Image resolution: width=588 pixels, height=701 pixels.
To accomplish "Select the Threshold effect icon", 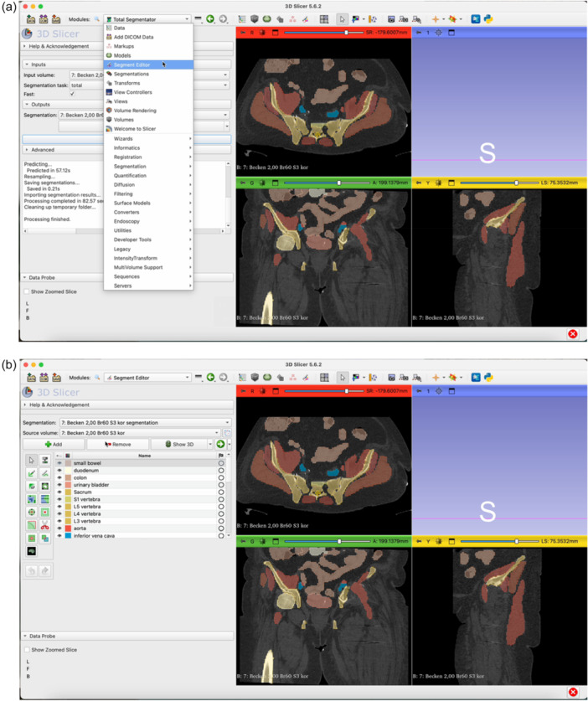I will (44, 460).
